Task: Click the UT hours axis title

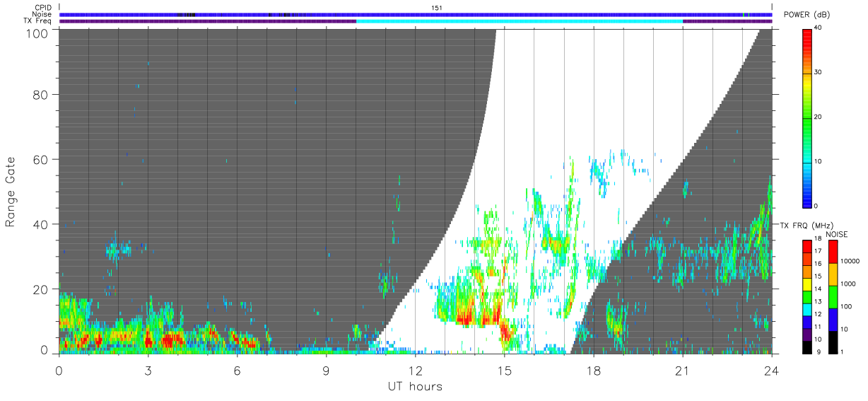Action: (x=415, y=386)
